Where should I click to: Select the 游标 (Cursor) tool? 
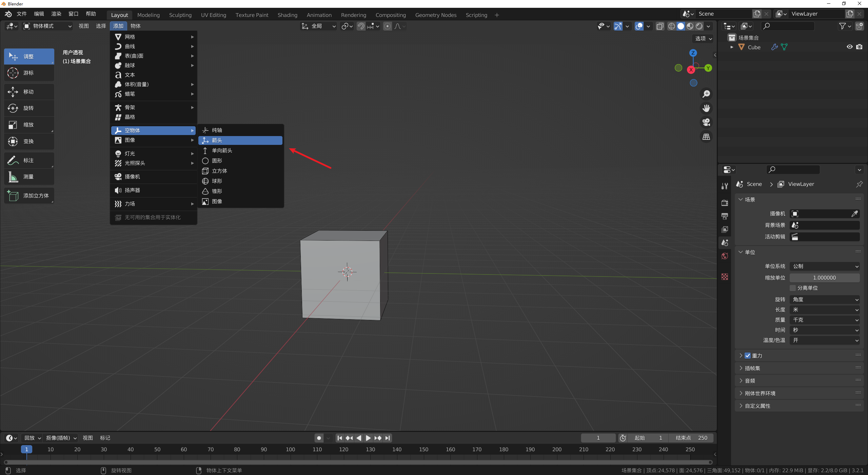click(x=29, y=73)
